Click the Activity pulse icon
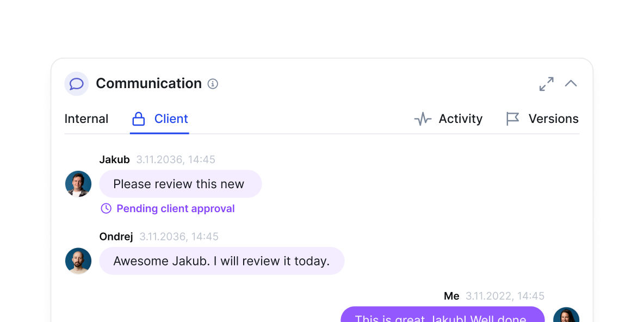The height and width of the screenshot is (322, 644). [x=423, y=119]
